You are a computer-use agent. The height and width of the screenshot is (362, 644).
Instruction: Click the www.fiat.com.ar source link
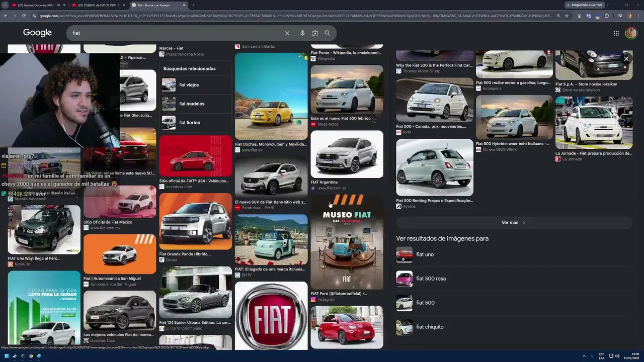(332, 188)
